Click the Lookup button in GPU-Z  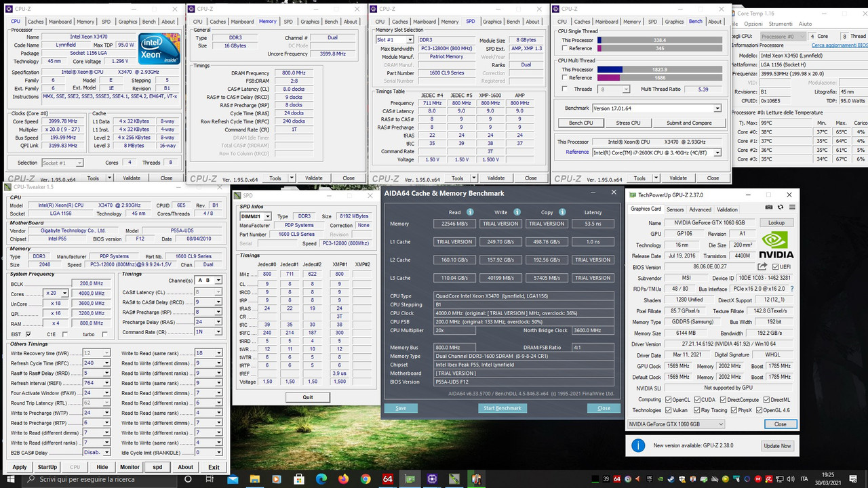pos(776,223)
